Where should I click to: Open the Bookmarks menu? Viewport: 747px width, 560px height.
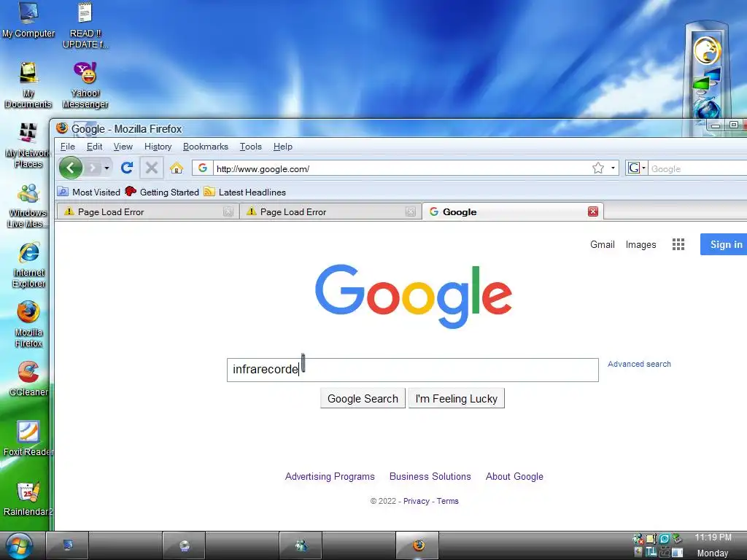[205, 147]
